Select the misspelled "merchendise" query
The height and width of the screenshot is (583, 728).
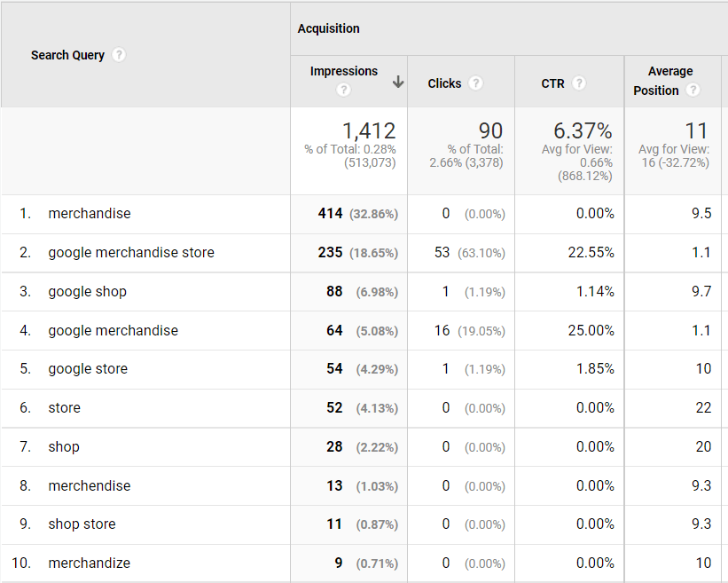point(90,485)
